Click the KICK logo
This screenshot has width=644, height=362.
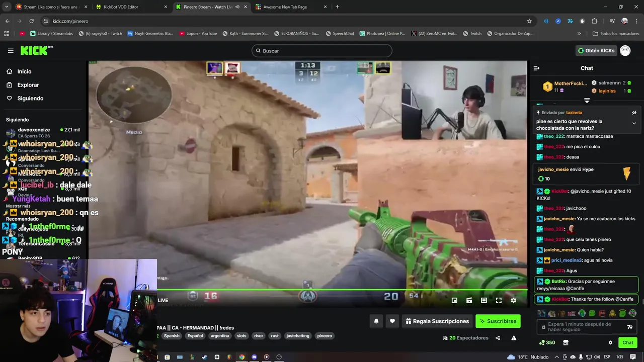36,50
